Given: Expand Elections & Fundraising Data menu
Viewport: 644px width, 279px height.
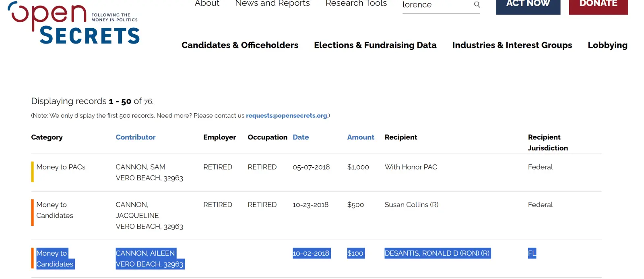Looking at the screenshot, I should (375, 45).
